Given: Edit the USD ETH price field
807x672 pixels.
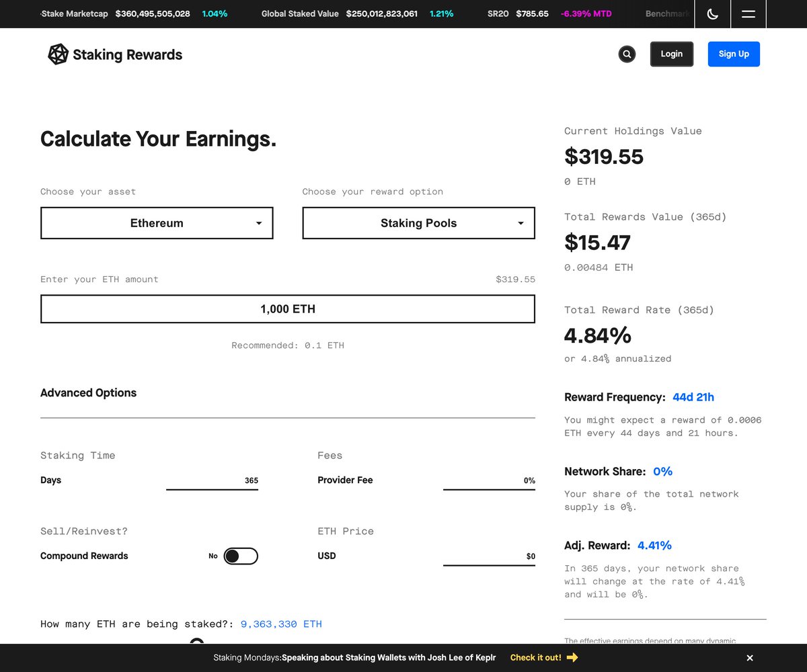Looking at the screenshot, I should 489,556.
